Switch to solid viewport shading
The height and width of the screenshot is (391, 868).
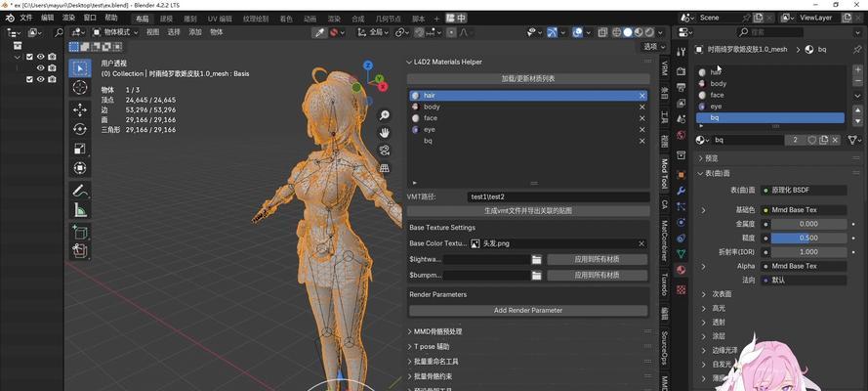[628, 32]
